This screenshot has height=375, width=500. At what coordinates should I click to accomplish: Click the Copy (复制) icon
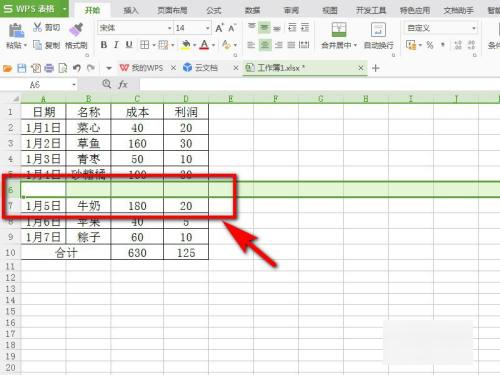pos(37,45)
